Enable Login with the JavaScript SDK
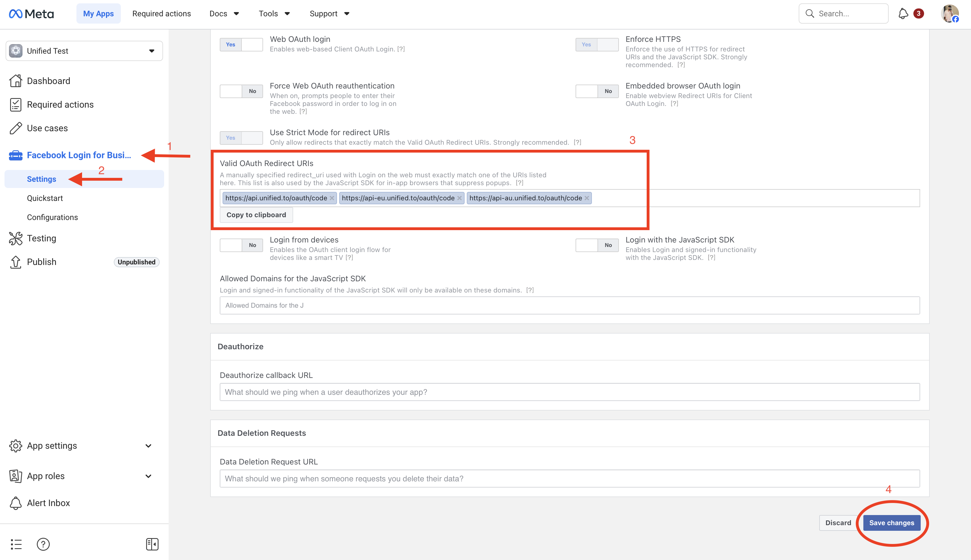The image size is (971, 560). click(597, 245)
